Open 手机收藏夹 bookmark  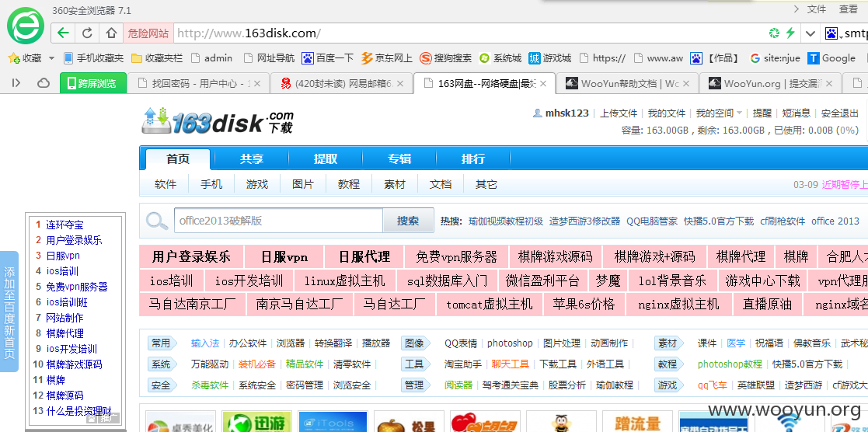(x=93, y=58)
